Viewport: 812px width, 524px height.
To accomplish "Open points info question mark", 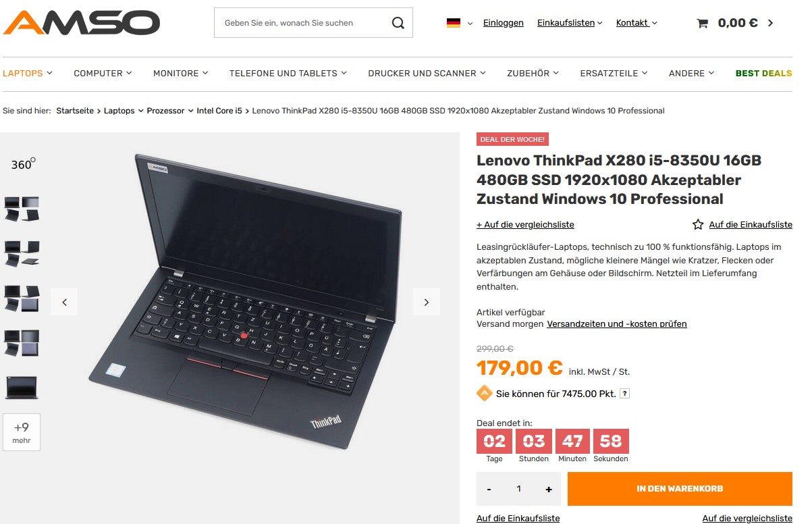I will point(625,394).
